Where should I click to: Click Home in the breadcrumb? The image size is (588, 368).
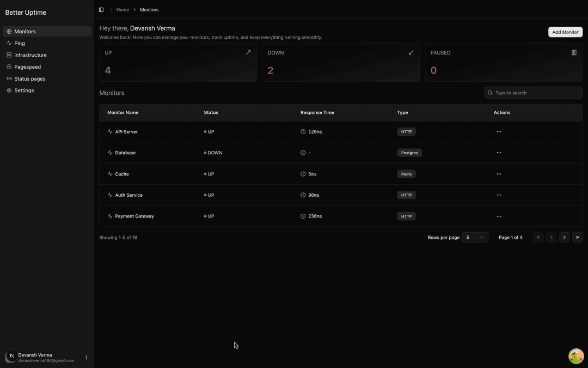pos(122,9)
